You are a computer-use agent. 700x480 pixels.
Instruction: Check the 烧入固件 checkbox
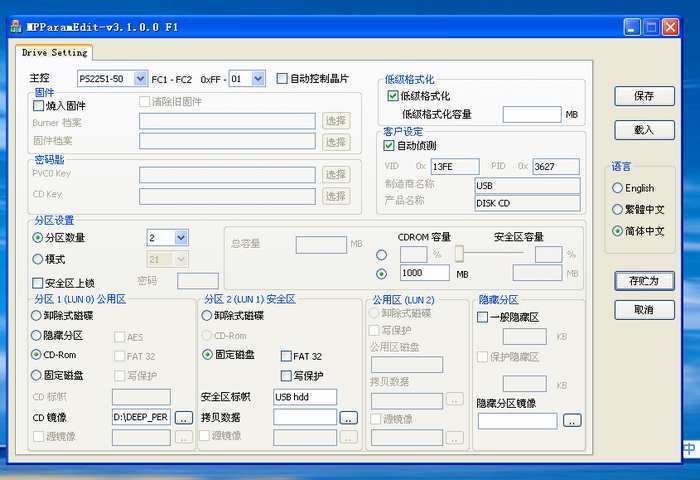click(x=38, y=106)
